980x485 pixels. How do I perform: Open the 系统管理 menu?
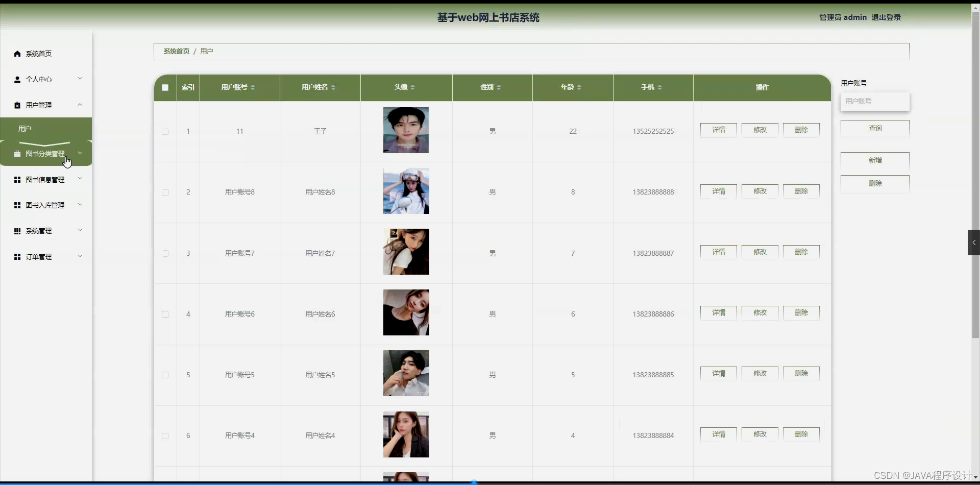[x=46, y=231]
